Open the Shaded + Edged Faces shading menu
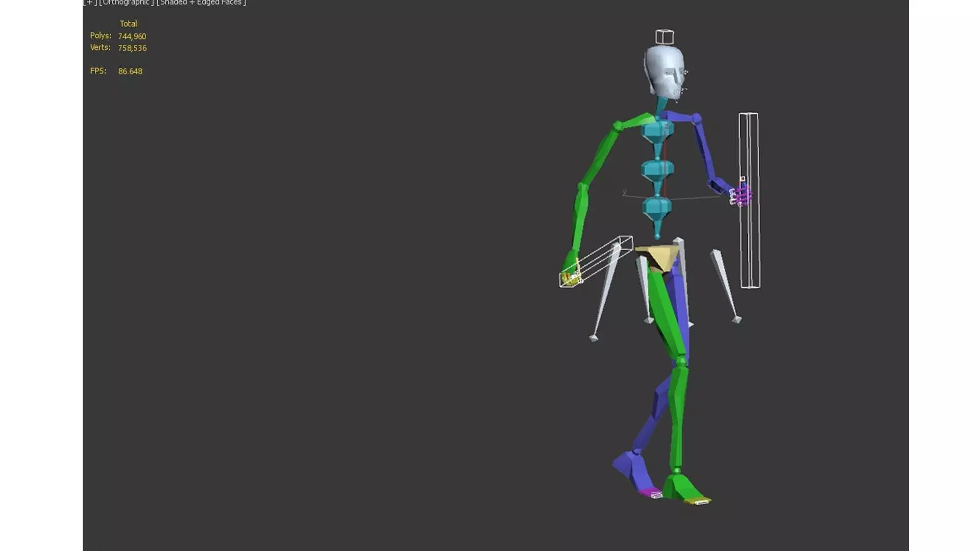 click(x=201, y=3)
